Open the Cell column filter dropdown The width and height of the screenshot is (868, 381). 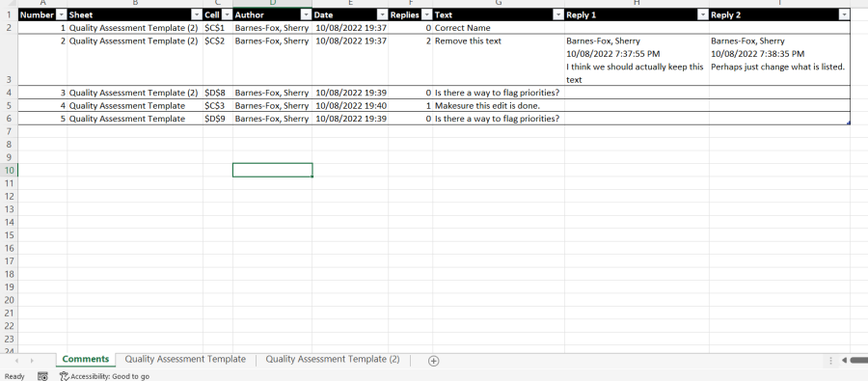point(227,15)
